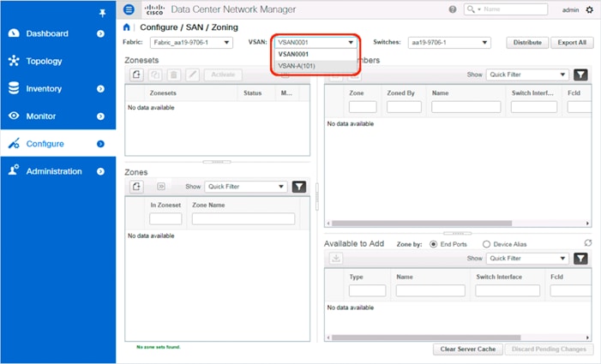Open Zones Quick Filter dropdown
Screen dimensions: 601x364
coord(246,187)
